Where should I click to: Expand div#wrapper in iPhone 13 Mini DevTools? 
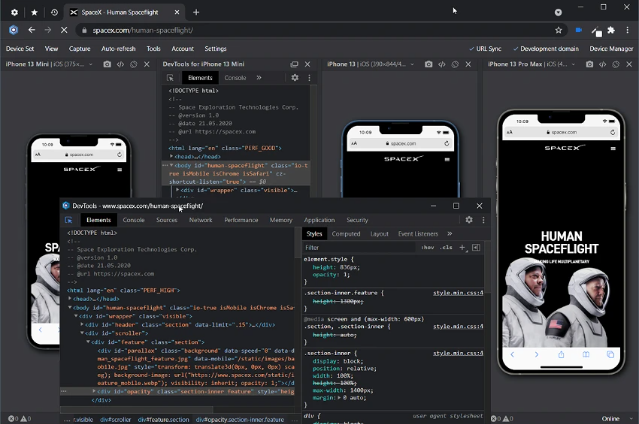[177, 190]
